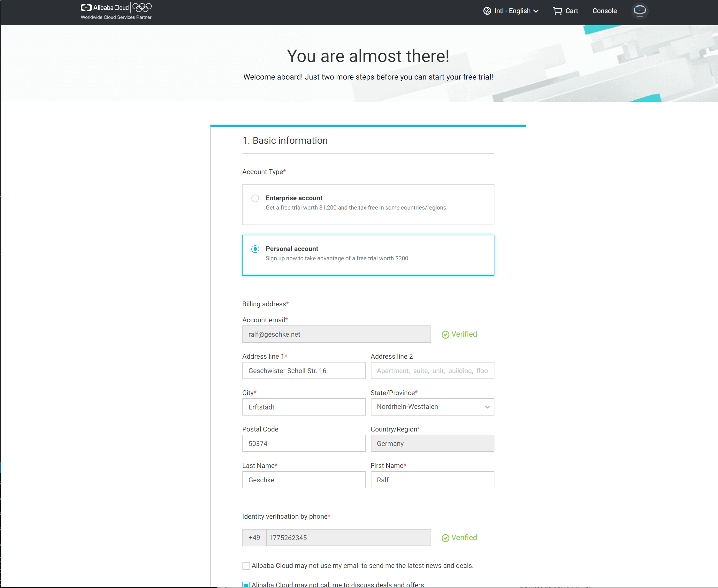Click the phone 'Verified' status text
Image resolution: width=718 pixels, height=588 pixels.
(x=464, y=538)
